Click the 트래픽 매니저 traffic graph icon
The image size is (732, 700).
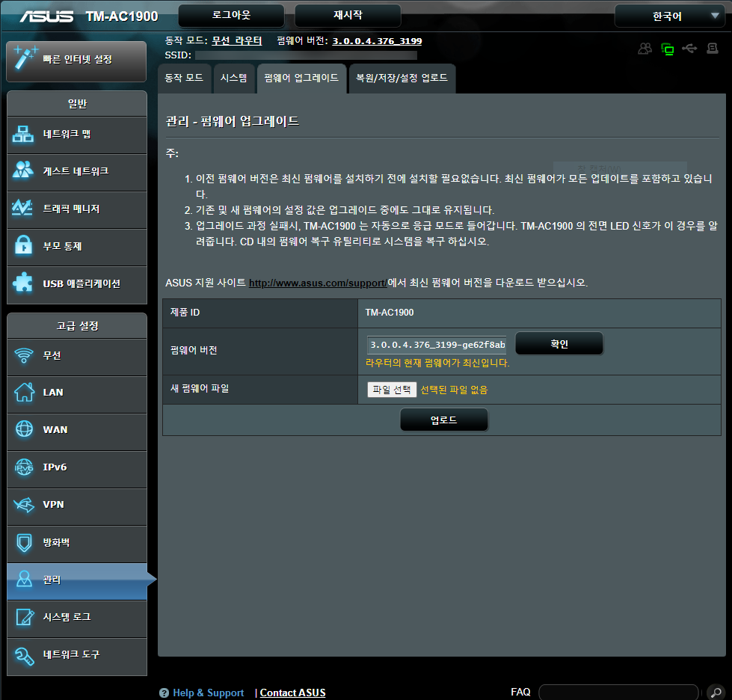[x=22, y=207]
